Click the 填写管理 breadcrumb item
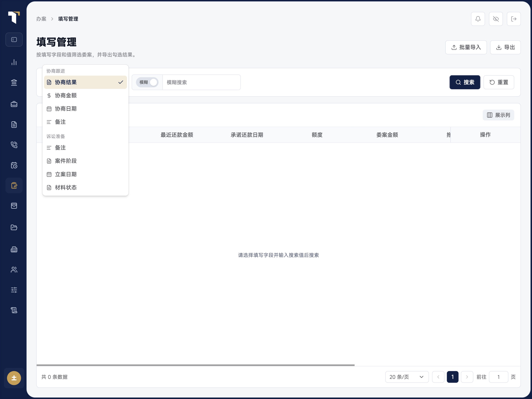The height and width of the screenshot is (399, 532). pos(68,19)
